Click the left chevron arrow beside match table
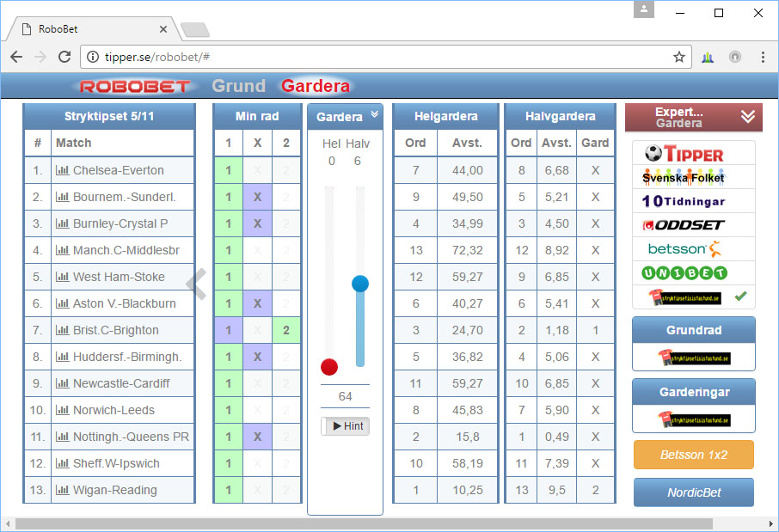779x532 pixels. [x=197, y=284]
